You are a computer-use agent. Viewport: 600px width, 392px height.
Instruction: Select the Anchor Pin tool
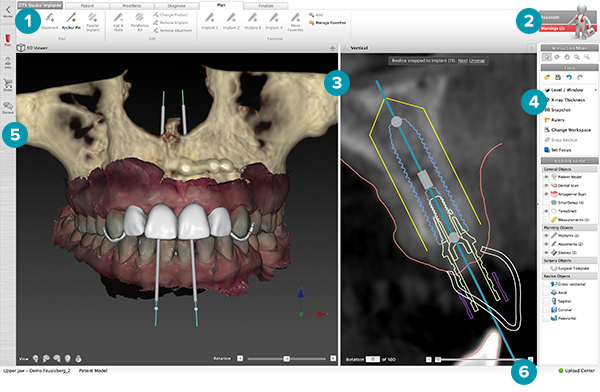pos(71,21)
